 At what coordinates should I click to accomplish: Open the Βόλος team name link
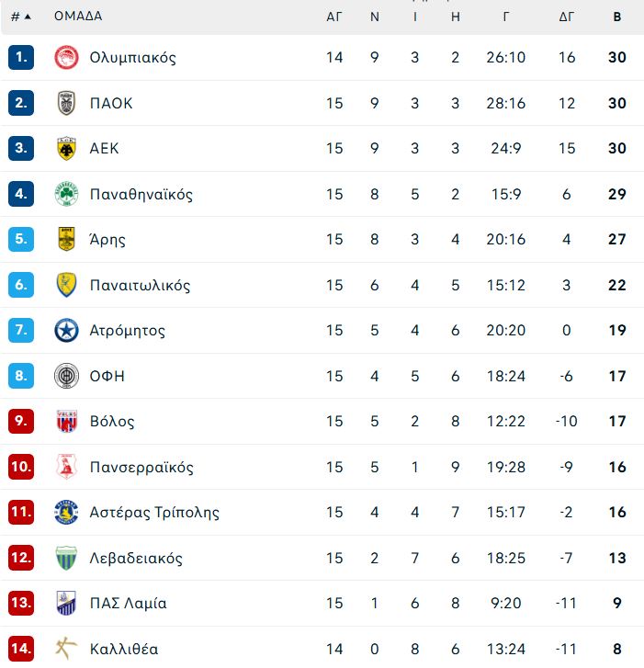[x=112, y=422]
